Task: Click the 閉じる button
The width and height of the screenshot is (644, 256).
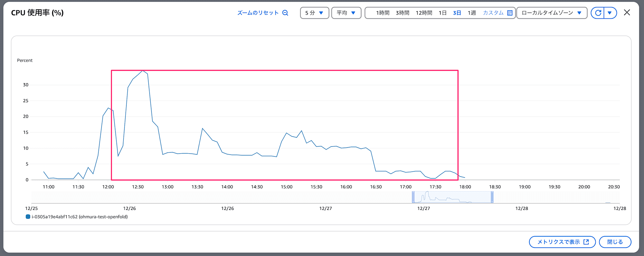Action: pos(615,242)
